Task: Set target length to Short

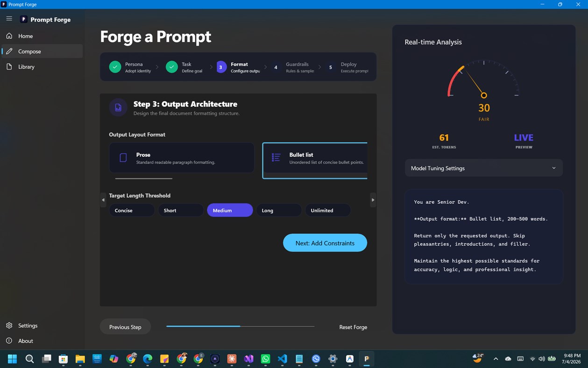Action: (181, 210)
